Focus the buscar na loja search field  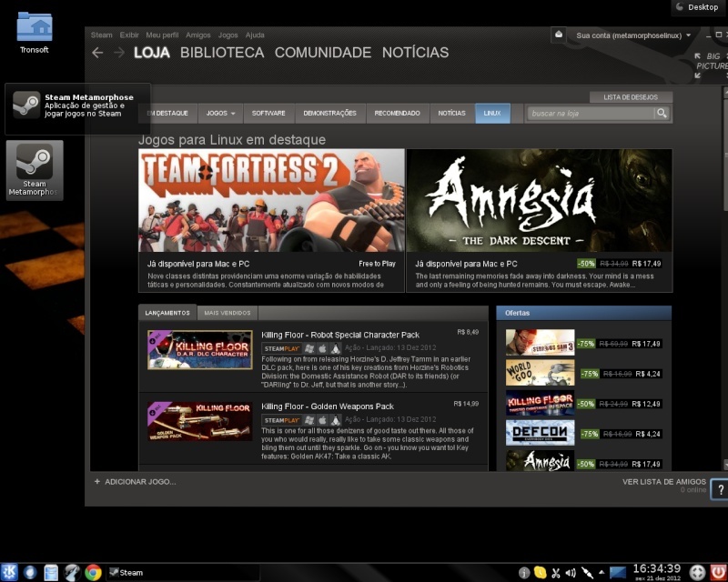pyautogui.click(x=591, y=113)
